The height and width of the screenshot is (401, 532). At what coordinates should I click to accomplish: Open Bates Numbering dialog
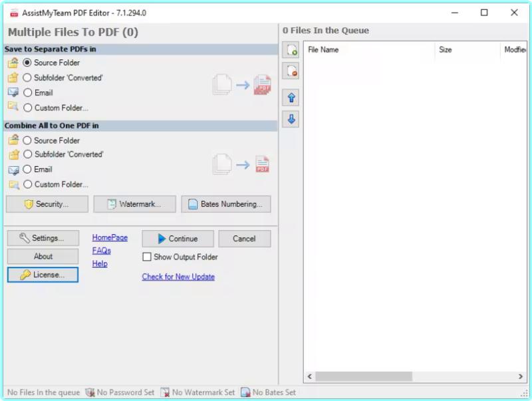point(226,204)
